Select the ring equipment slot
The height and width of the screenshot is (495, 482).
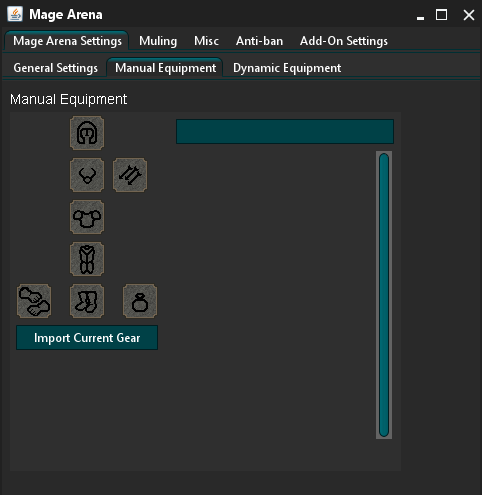click(140, 301)
